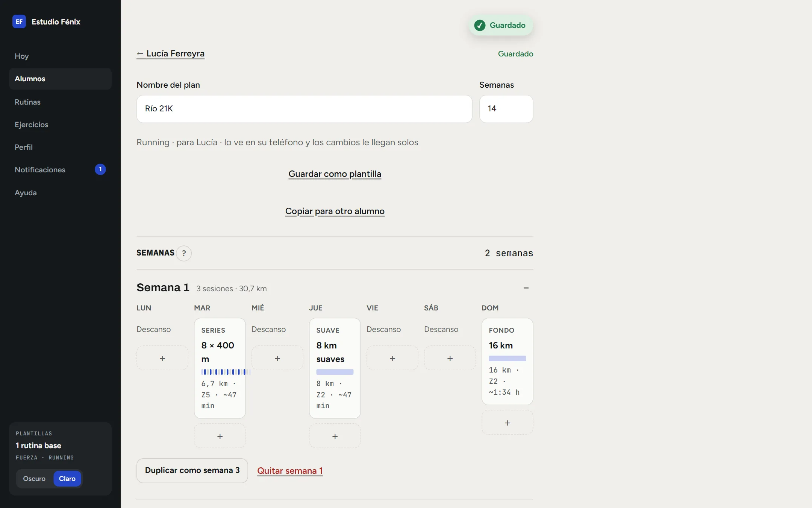Screen dimensions: 812x508
Task: Click the Notificaciones unread badge showing 1
Action: tap(100, 169)
